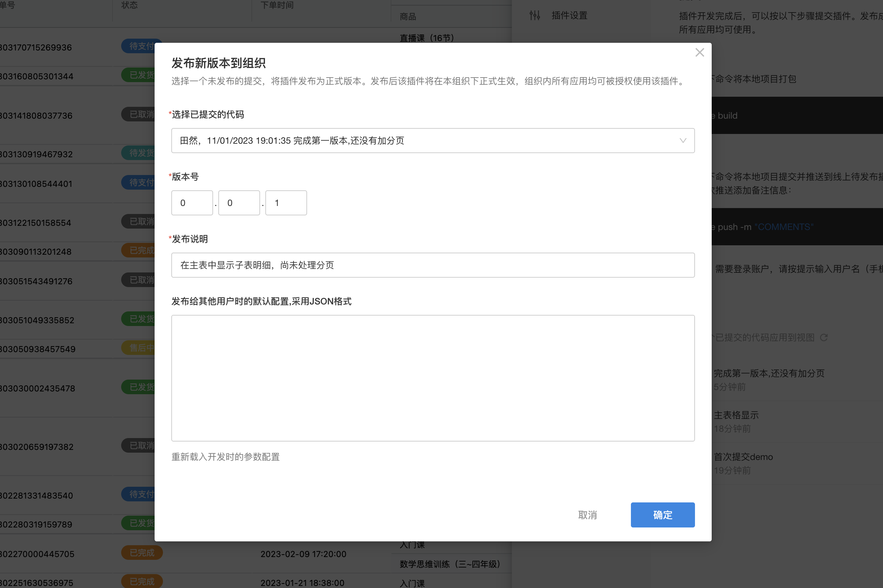883x588 pixels.
Task: Click order number 303130108544401
Action: tap(36, 184)
